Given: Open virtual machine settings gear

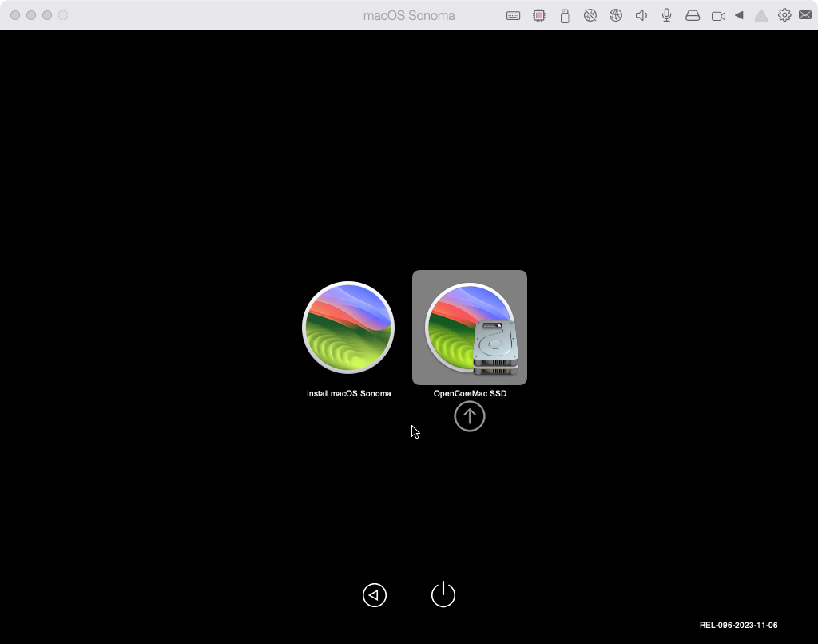Looking at the screenshot, I should click(784, 15).
